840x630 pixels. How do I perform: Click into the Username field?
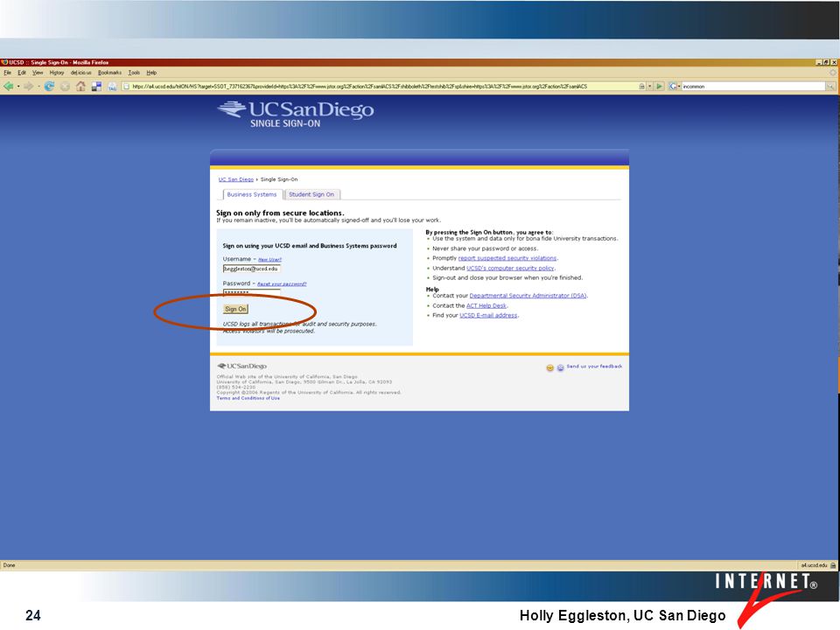(x=252, y=269)
